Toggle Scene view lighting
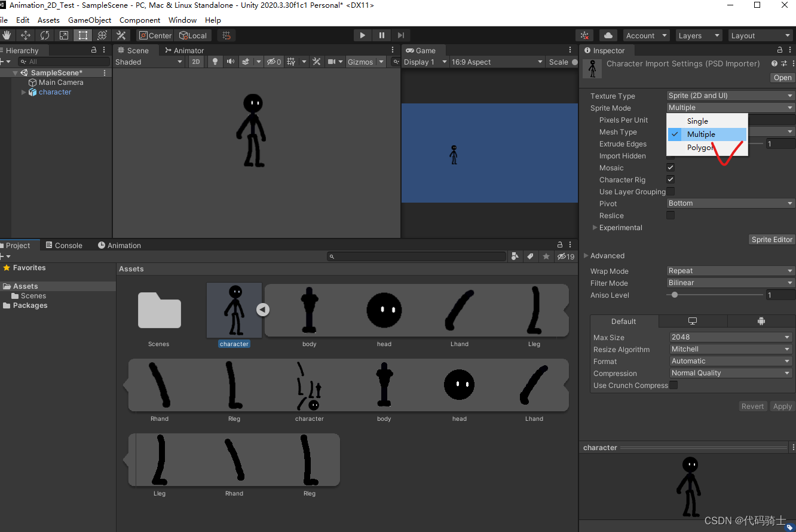This screenshot has height=532, width=796. tap(215, 62)
